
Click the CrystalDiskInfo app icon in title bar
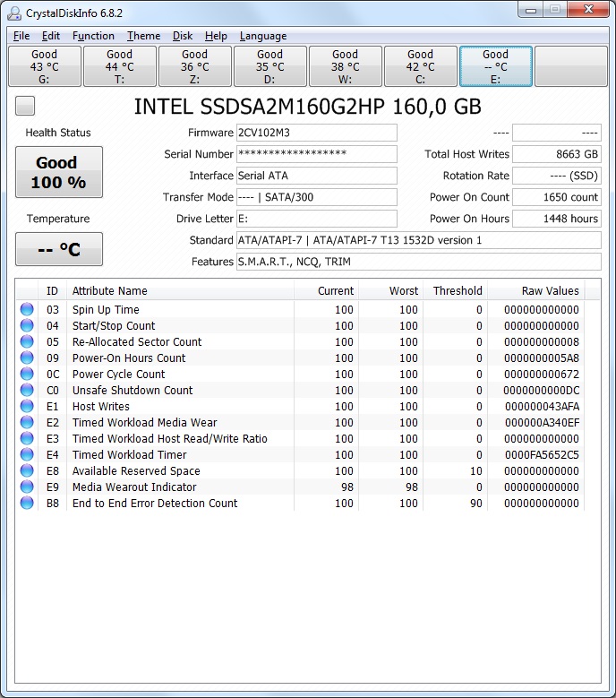pyautogui.click(x=14, y=13)
